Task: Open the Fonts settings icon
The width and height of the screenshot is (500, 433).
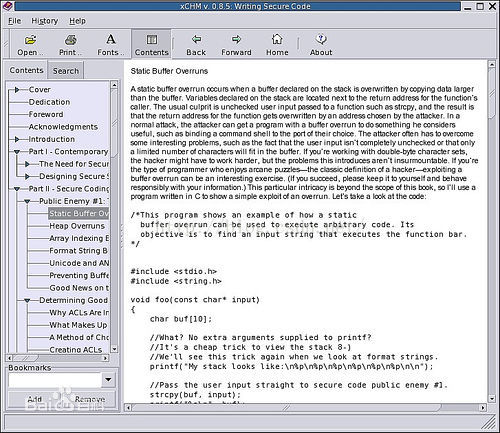Action: (111, 39)
